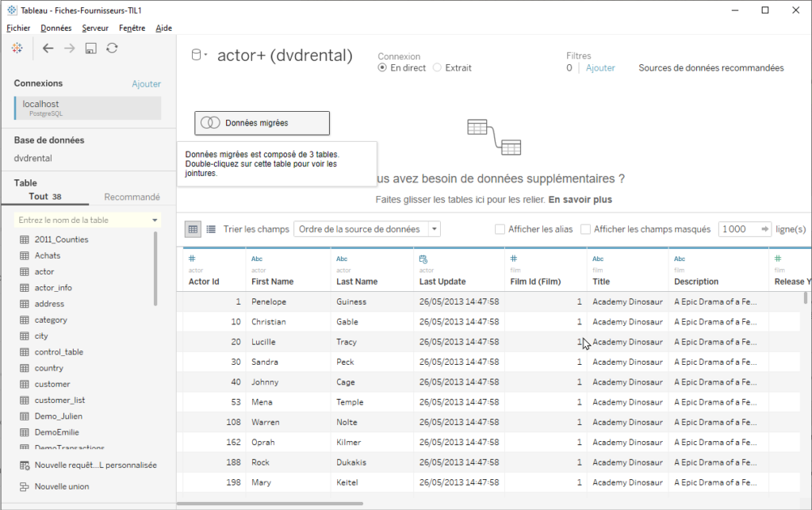Click the number type icon of Film Id (Film)

(x=514, y=259)
